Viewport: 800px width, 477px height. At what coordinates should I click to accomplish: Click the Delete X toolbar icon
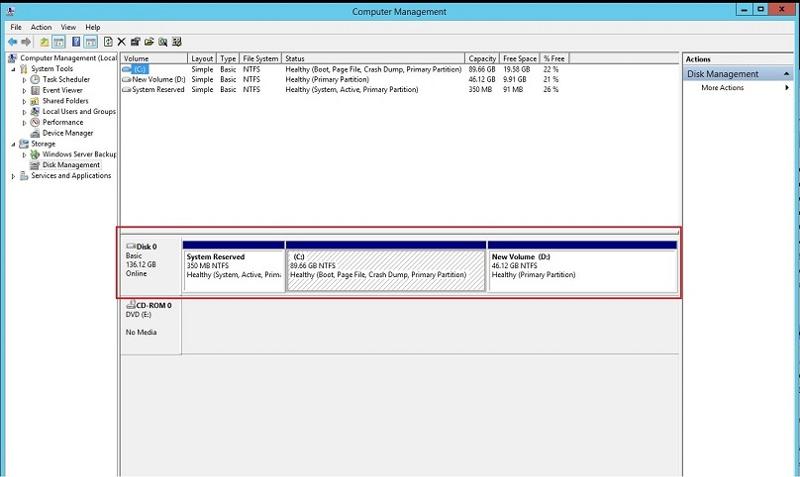coord(121,42)
